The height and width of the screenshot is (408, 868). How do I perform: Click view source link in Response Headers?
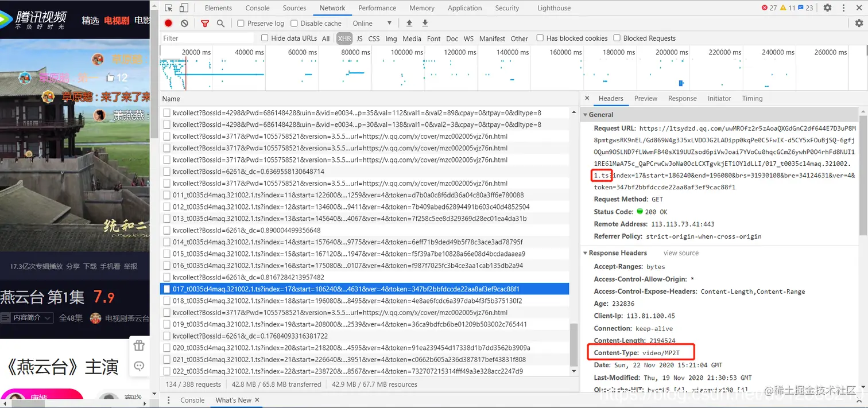(681, 253)
